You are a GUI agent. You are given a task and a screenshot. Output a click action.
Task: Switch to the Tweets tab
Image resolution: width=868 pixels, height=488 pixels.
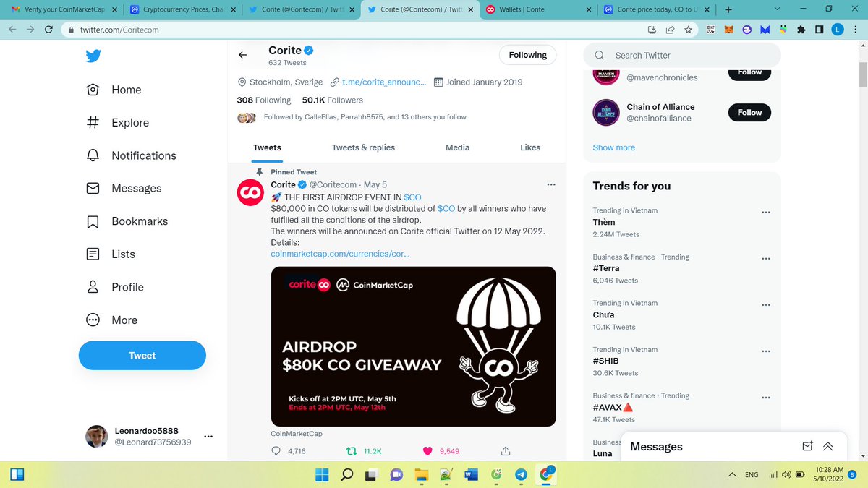coord(267,147)
